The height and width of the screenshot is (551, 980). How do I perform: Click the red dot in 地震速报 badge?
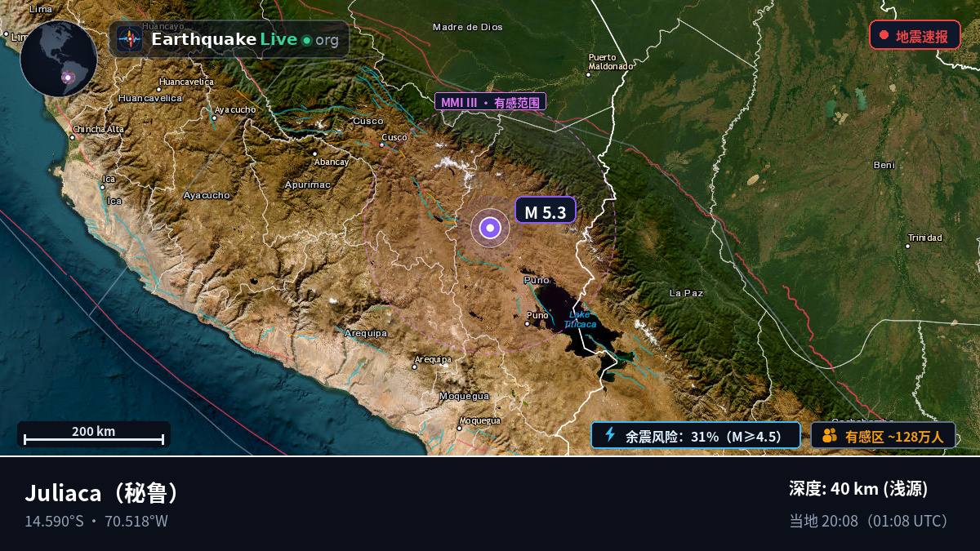(x=884, y=35)
